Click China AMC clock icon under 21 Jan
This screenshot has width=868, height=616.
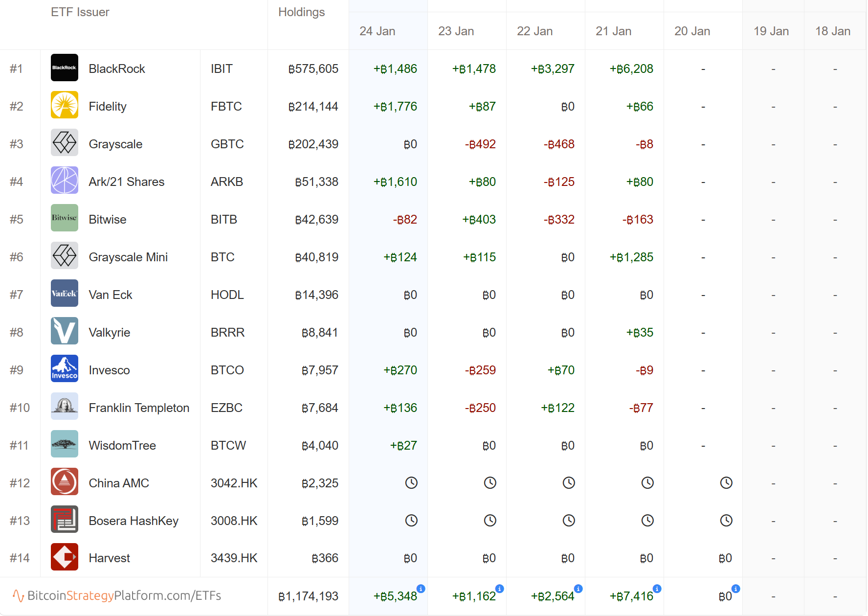[x=647, y=483]
